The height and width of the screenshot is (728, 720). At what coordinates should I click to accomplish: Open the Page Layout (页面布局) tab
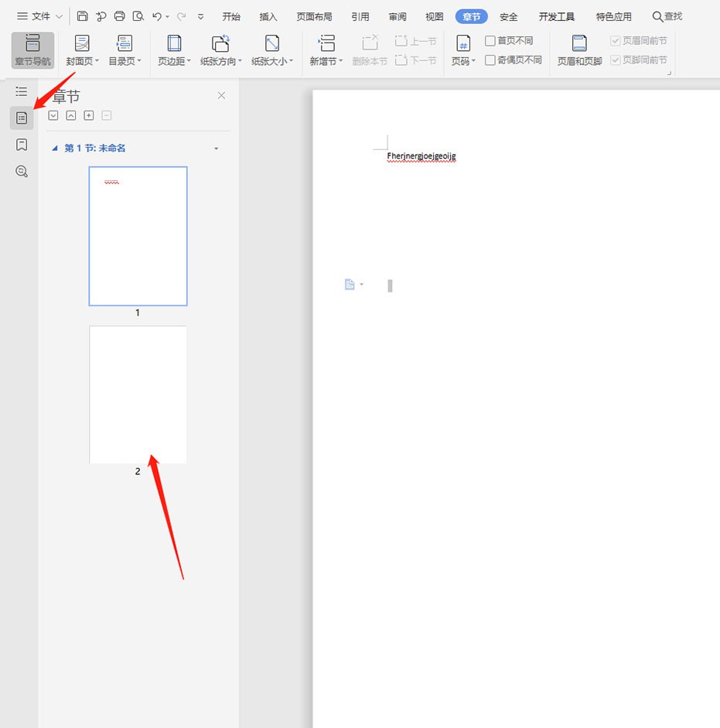pos(314,16)
